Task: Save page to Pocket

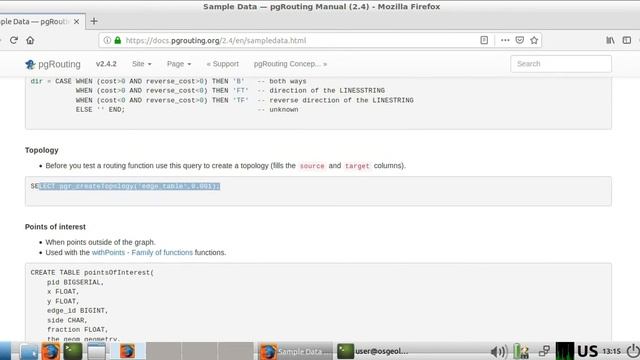Action: 520,40
